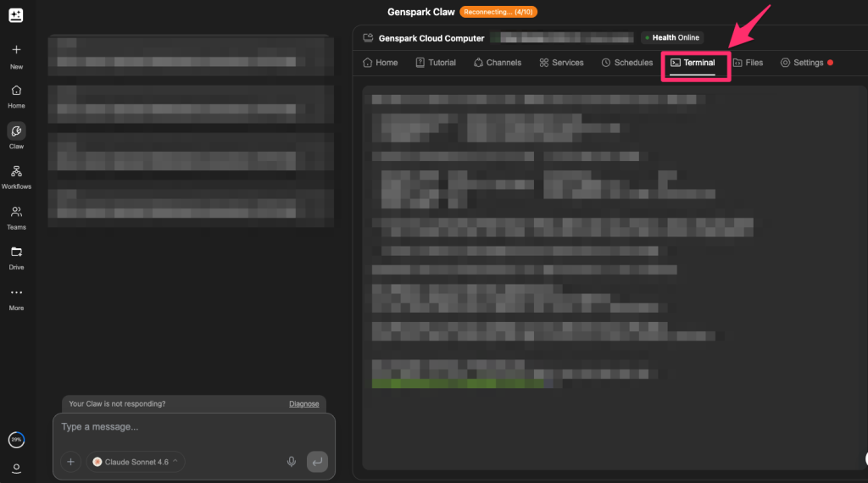The height and width of the screenshot is (483, 868).
Task: Click the microphone voice input icon
Action: [x=292, y=462]
